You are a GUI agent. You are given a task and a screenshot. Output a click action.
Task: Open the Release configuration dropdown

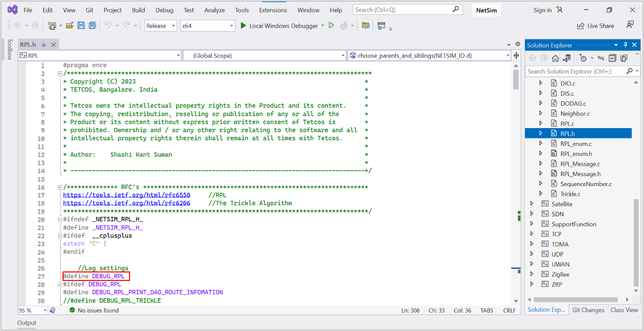(161, 26)
